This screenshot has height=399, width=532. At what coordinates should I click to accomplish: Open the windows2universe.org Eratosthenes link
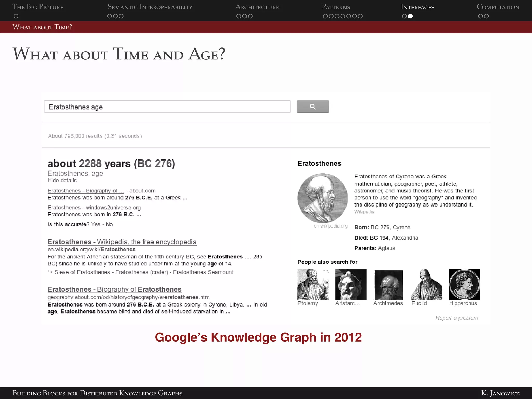click(64, 208)
